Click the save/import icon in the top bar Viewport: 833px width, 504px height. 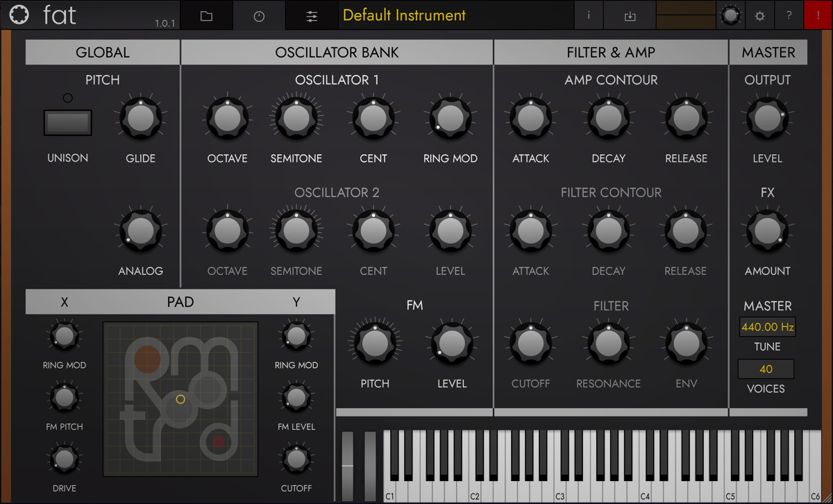tap(630, 15)
